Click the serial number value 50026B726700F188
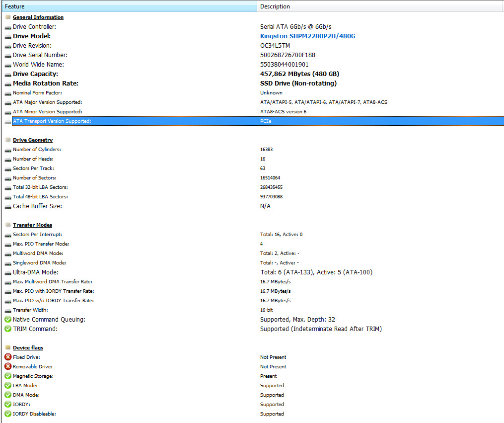 pyautogui.click(x=288, y=55)
